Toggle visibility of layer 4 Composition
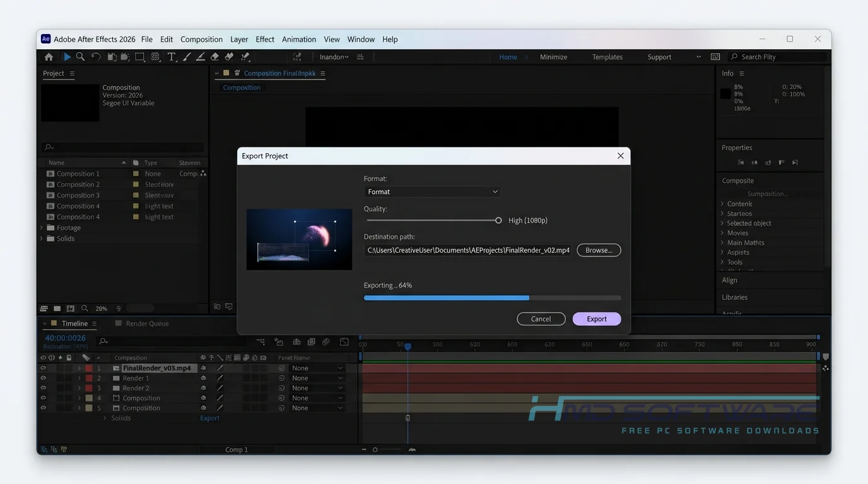 [43, 398]
